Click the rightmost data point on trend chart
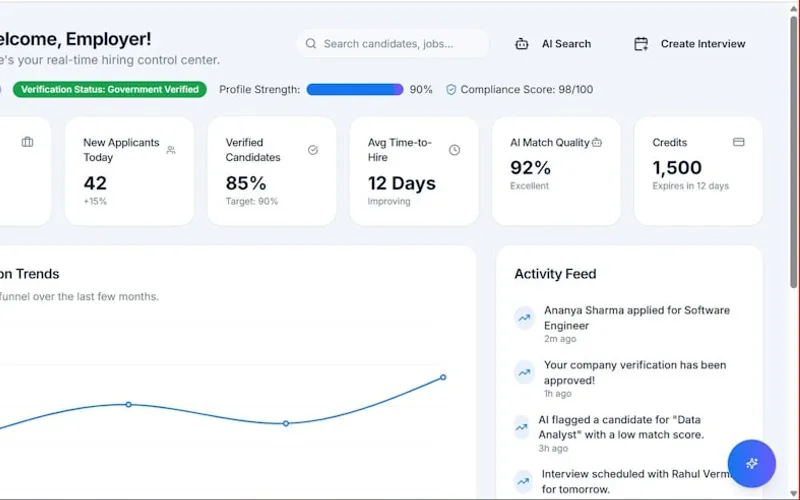The image size is (800, 500). [443, 377]
